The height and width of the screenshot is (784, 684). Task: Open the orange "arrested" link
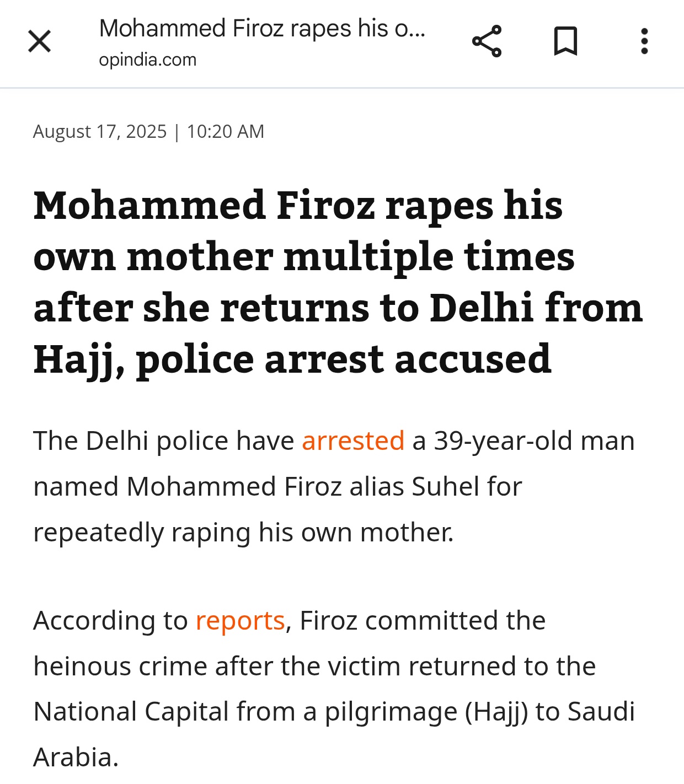(353, 441)
